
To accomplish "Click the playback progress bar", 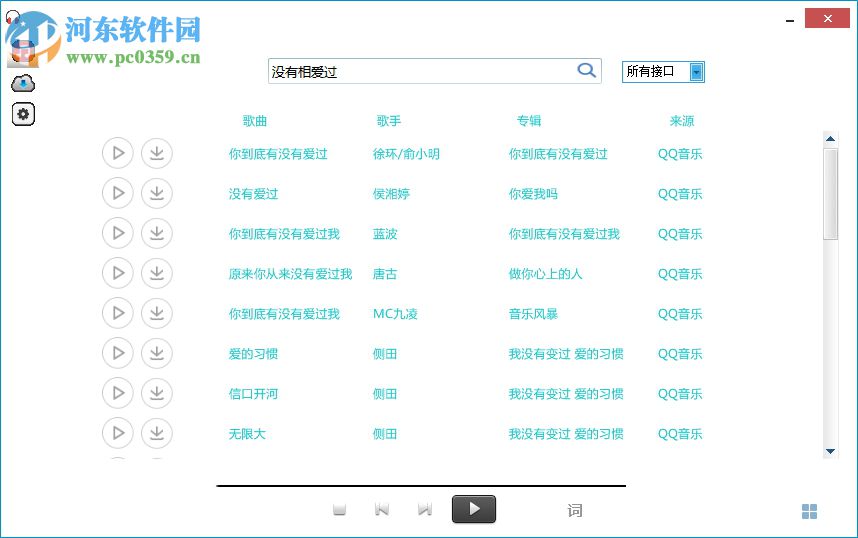I will point(421,485).
